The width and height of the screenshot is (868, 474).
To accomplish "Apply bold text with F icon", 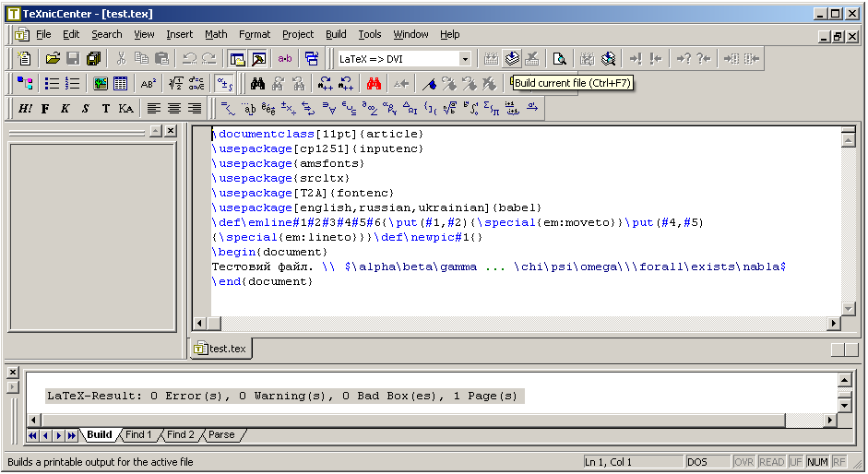I will coord(45,109).
